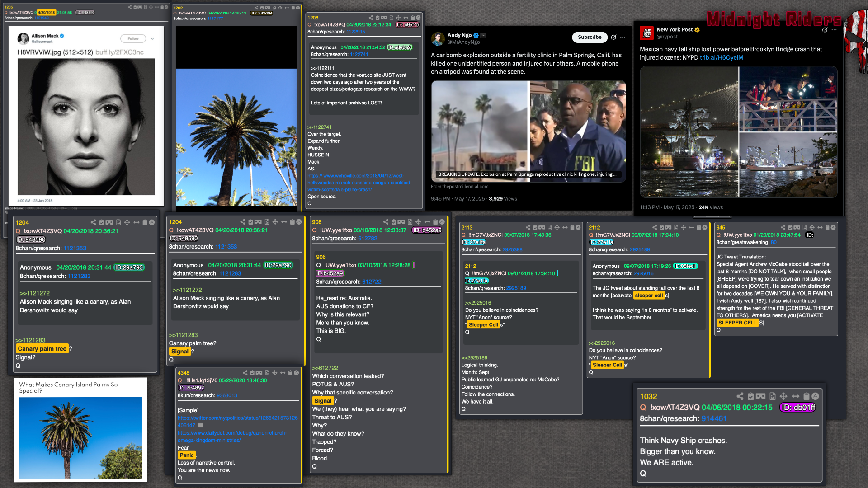Click the VR goggles icon on post 908

tap(401, 222)
